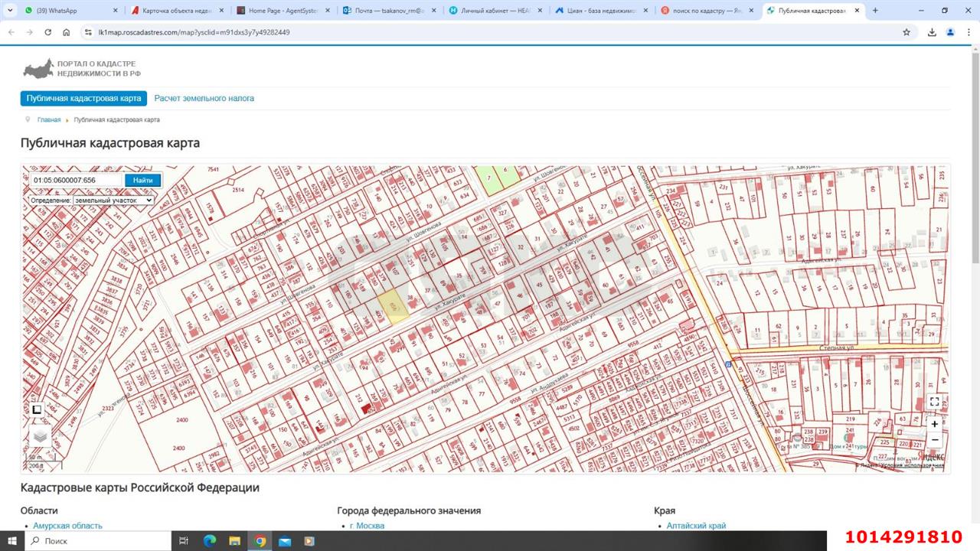Open the 'Определение: земельный участок' dropdown
Image resolution: width=980 pixels, height=551 pixels.
91,201
